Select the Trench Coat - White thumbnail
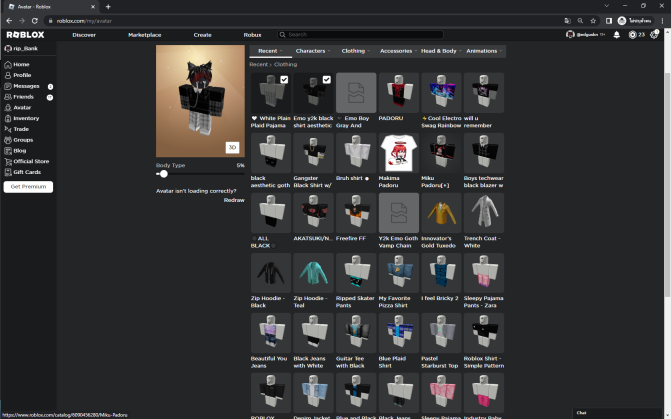The width and height of the screenshot is (671, 419). click(484, 213)
